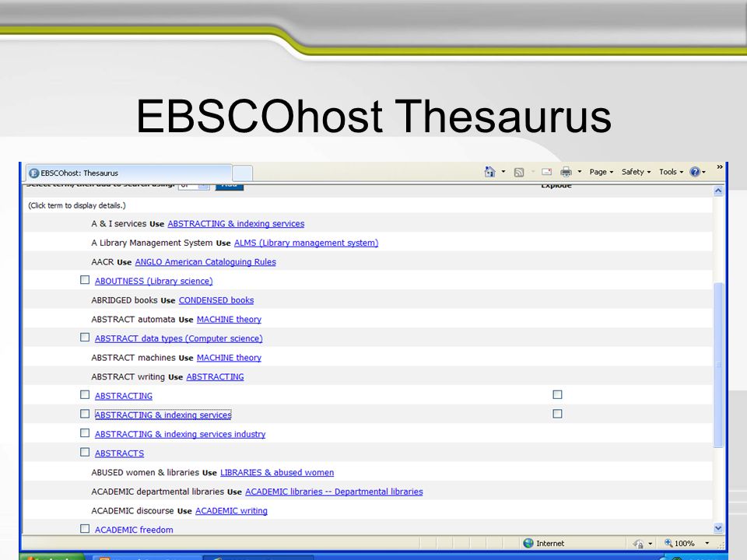Click the 'ABUSED women & libraries' text
The image size is (747, 560).
pyautogui.click(x=145, y=472)
